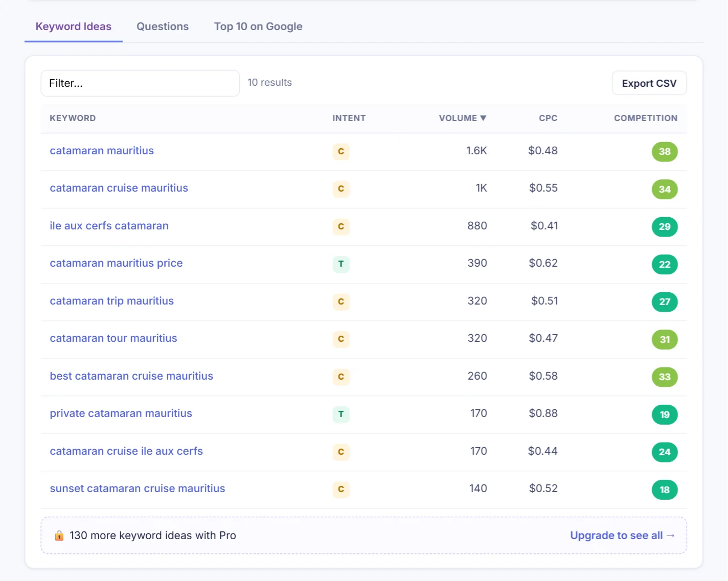The image size is (728, 581).
Task: Open catamaran tour mauritius keyword
Action: coord(113,338)
